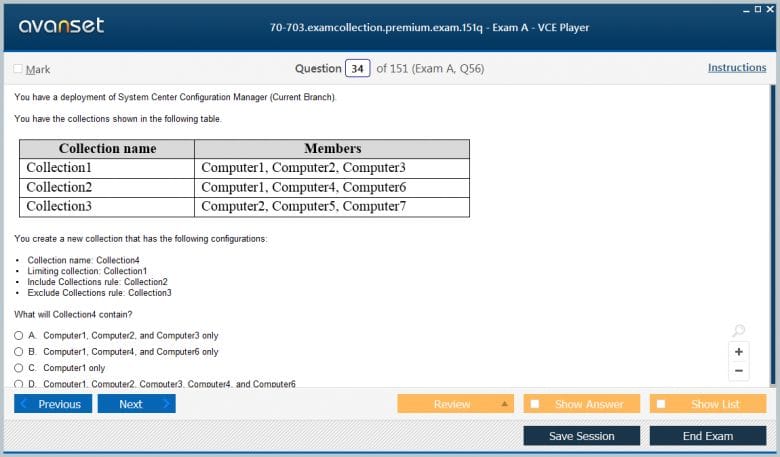The image size is (780, 457).
Task: Click 'Computer2, Computer5, Computer7' cell
Action: click(332, 207)
